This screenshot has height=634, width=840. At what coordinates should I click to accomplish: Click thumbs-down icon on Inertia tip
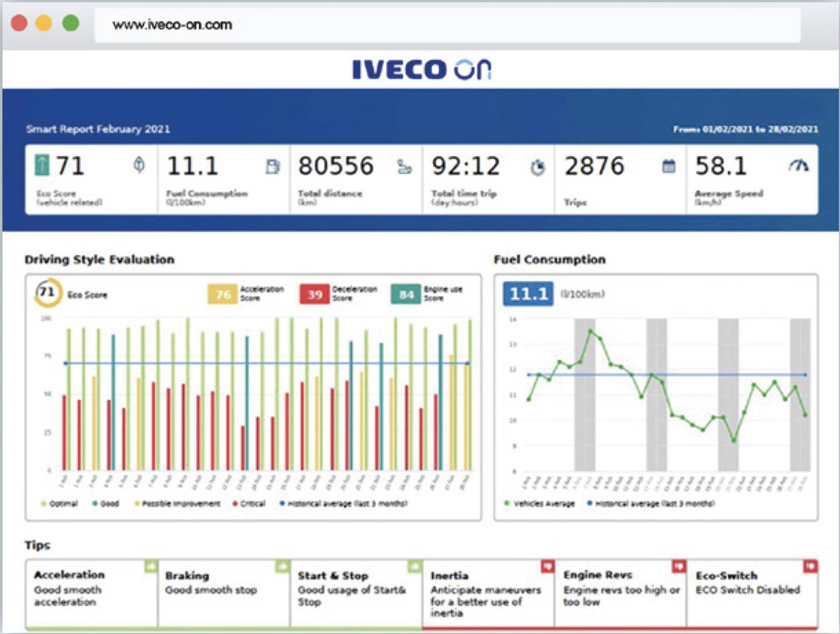548,565
